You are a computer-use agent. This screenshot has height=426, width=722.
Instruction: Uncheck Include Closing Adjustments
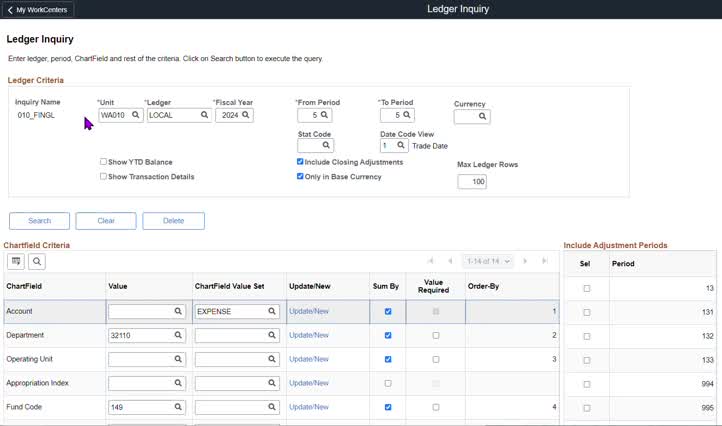pos(301,162)
